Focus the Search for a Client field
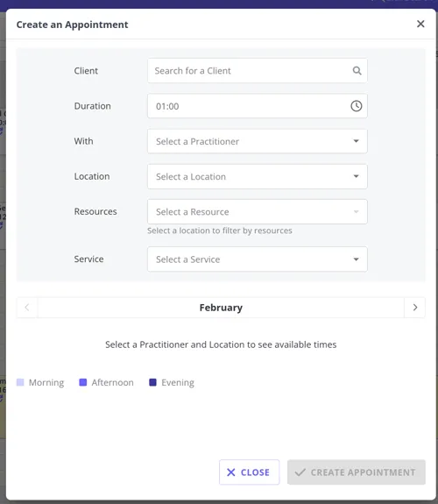The image size is (438, 504). 257,71
